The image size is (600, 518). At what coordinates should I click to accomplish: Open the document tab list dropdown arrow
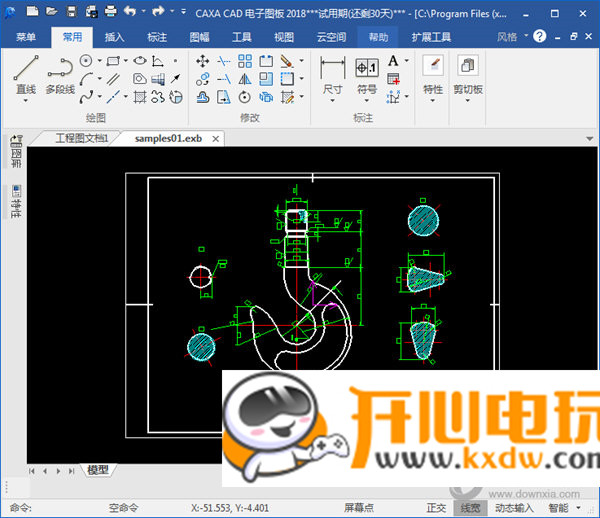(x=589, y=138)
